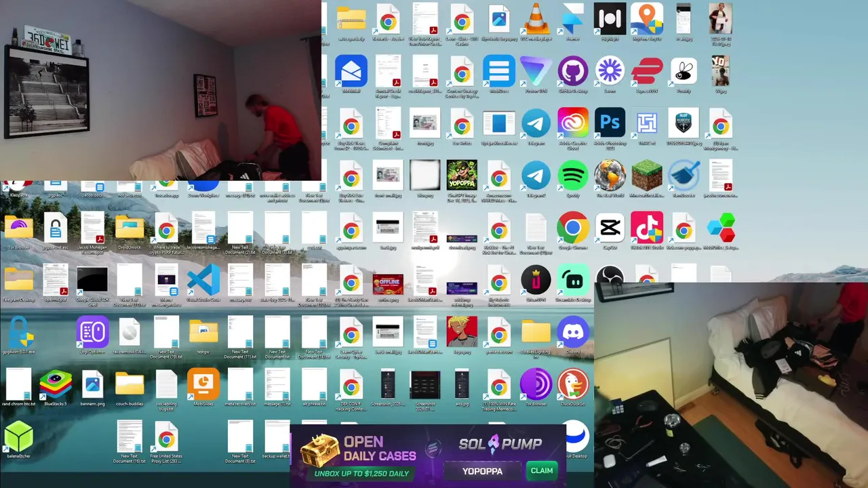Open the logo.png anime character thumbnail
This screenshot has width=868, height=488.
[462, 332]
